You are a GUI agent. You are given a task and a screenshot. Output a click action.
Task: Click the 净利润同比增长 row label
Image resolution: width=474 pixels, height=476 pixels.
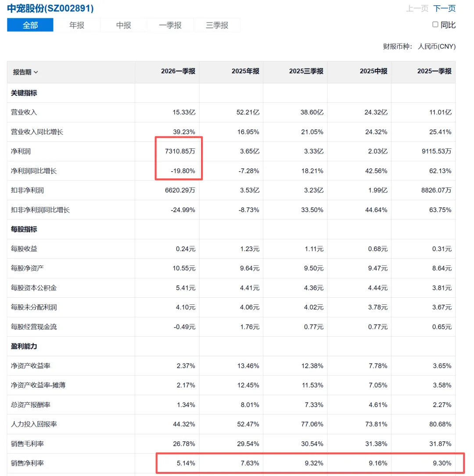(34, 171)
